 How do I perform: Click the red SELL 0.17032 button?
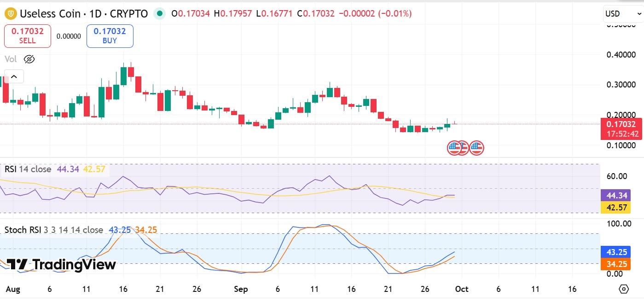pos(27,35)
